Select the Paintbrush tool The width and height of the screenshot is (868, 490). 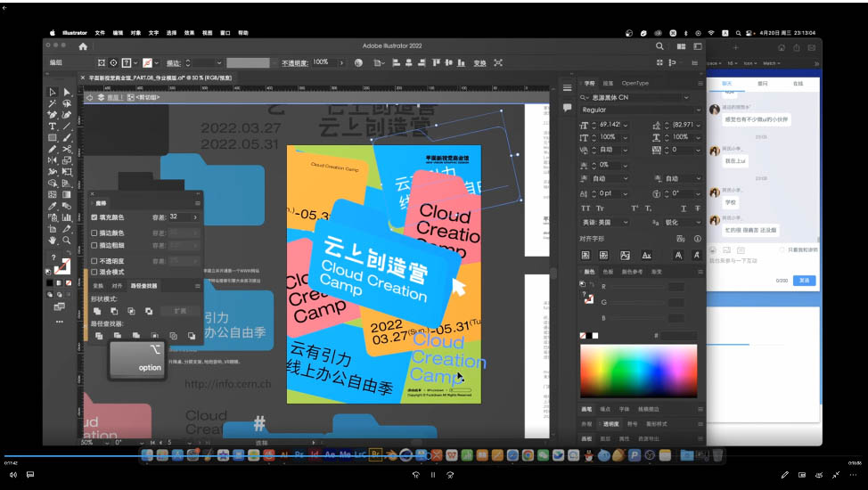coord(67,137)
